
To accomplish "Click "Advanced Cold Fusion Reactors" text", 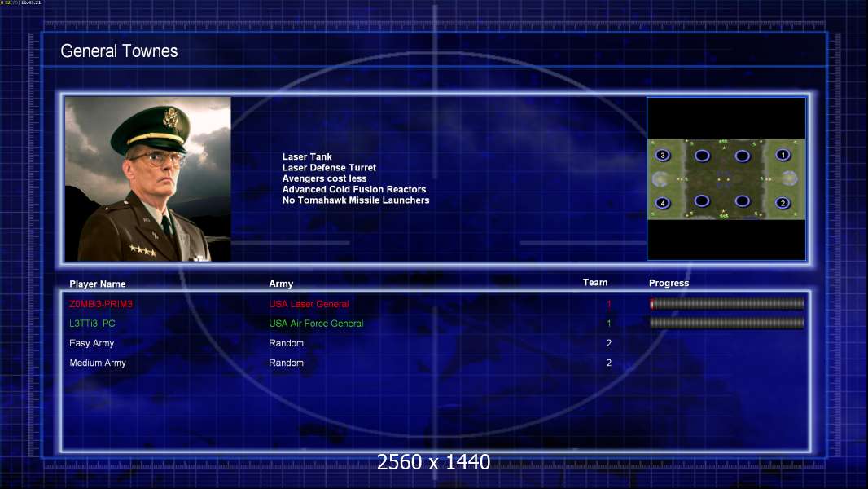I will [354, 189].
